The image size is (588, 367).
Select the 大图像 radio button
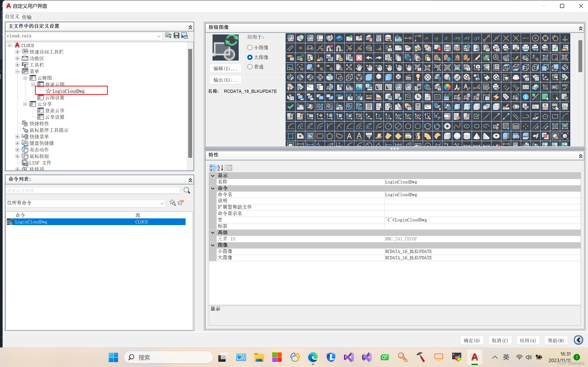[x=250, y=57]
